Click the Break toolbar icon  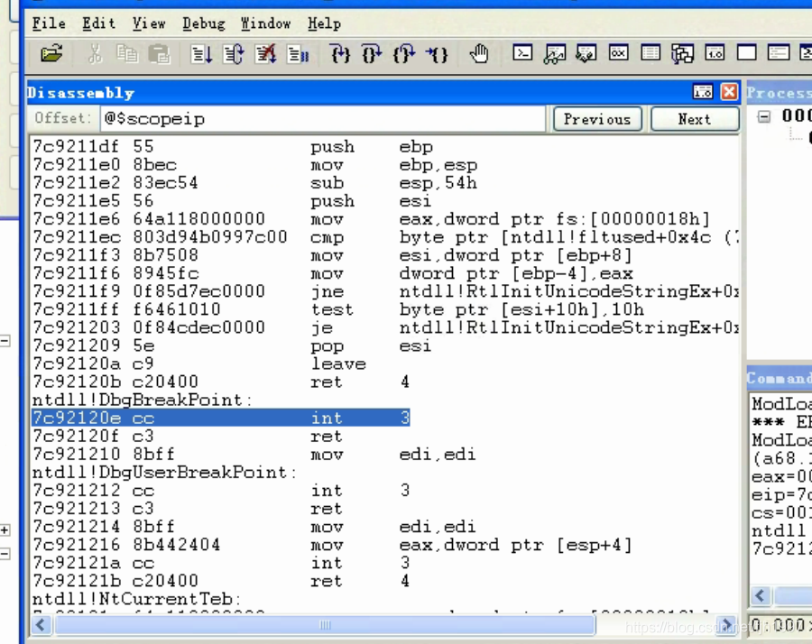[298, 54]
